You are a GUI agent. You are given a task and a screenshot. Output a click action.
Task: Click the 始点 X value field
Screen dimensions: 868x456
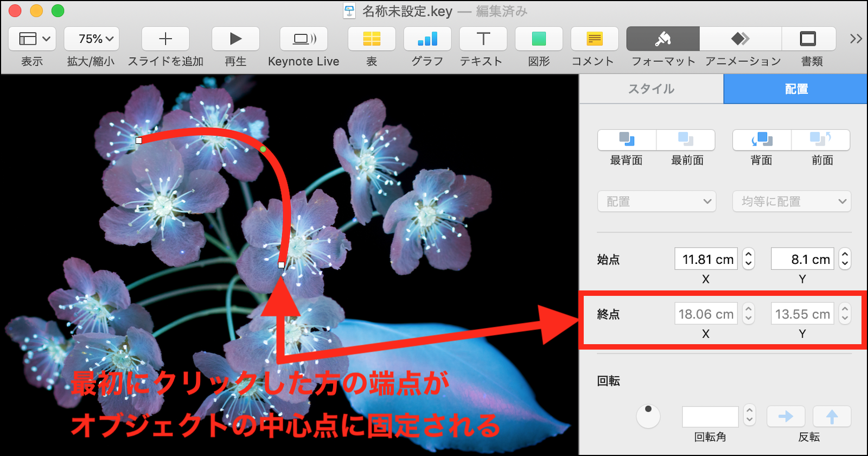coord(706,259)
